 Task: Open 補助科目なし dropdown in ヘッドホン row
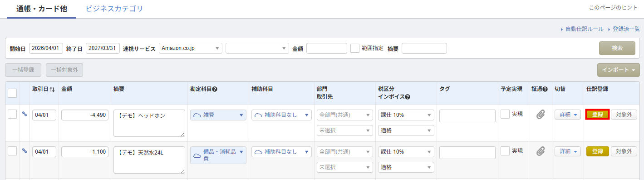coord(281,115)
